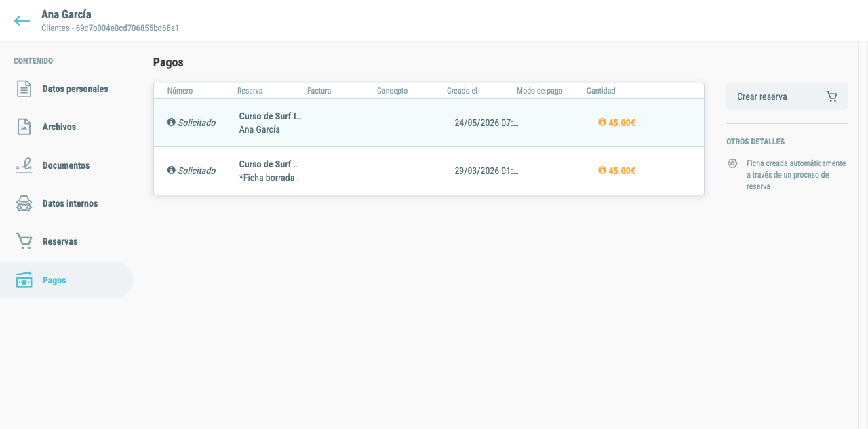Click the Ficha creada automáticamente note
This screenshot has height=429, width=868.
click(x=796, y=175)
